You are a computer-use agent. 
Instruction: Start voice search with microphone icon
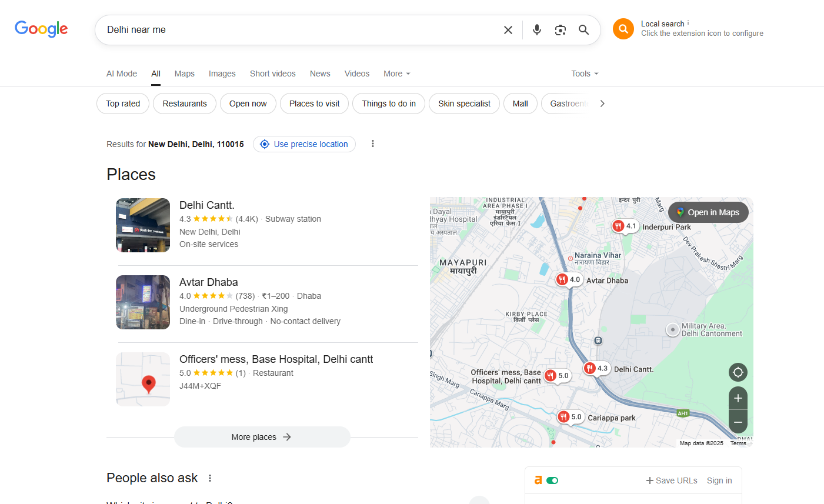point(537,30)
